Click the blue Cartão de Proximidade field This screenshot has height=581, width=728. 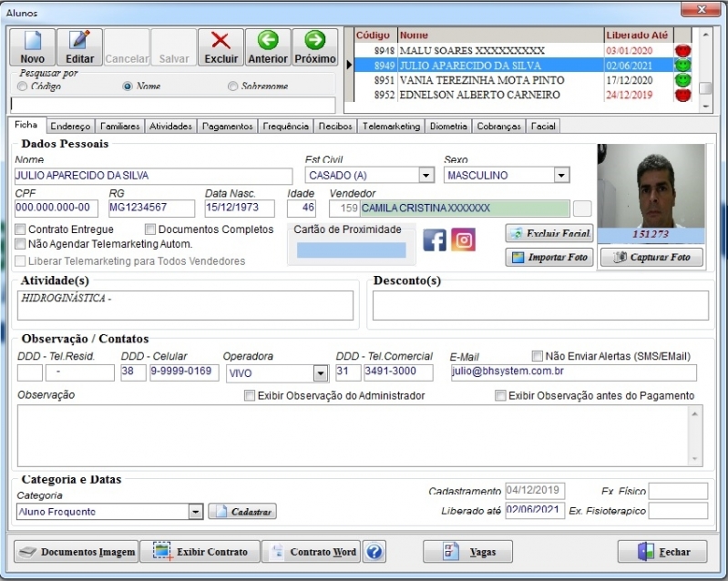point(351,250)
